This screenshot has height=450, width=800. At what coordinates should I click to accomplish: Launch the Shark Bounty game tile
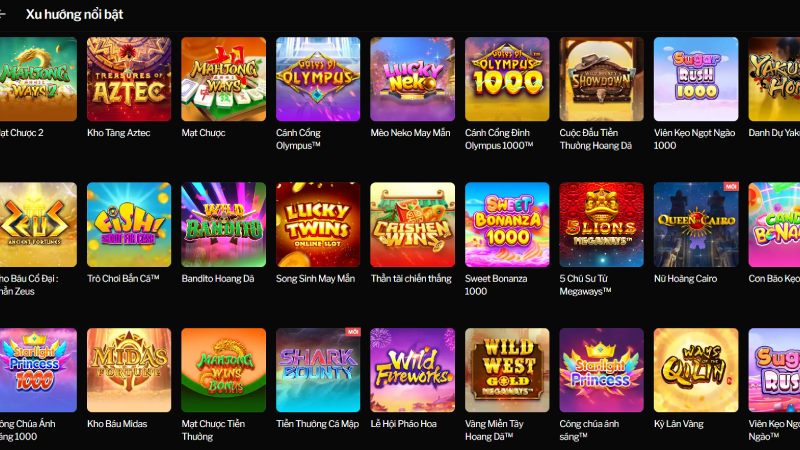pyautogui.click(x=318, y=370)
